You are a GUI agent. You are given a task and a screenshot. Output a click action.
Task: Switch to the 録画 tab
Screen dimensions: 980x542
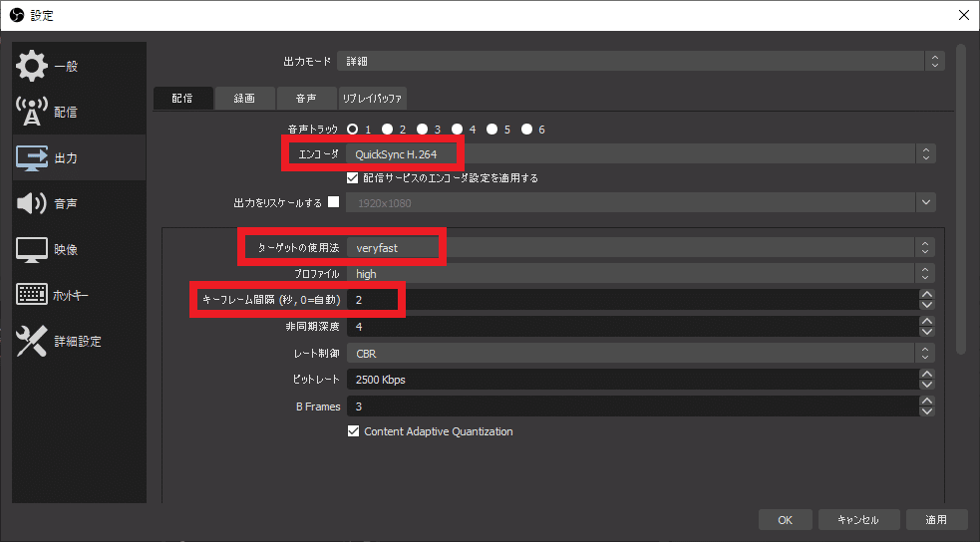[244, 98]
